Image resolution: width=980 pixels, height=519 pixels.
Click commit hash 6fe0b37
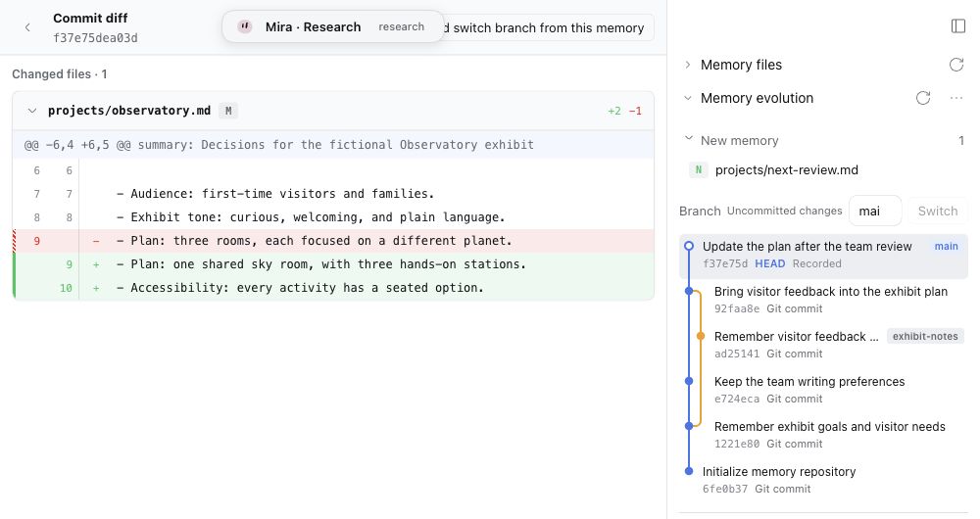click(725, 489)
